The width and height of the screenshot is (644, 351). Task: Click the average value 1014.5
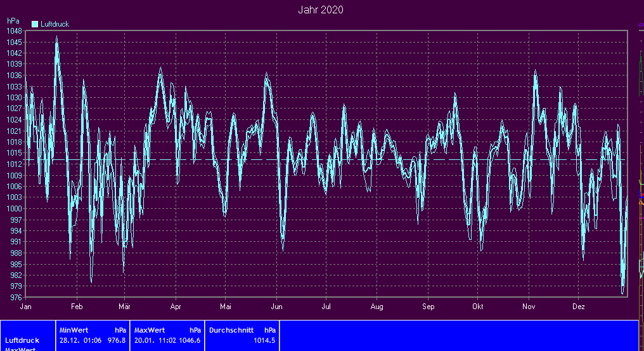(x=265, y=340)
